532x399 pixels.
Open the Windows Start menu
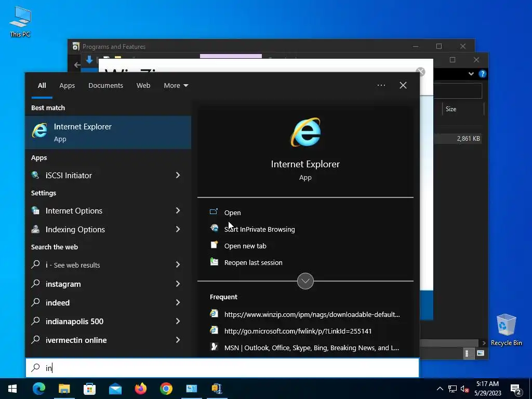point(12,389)
